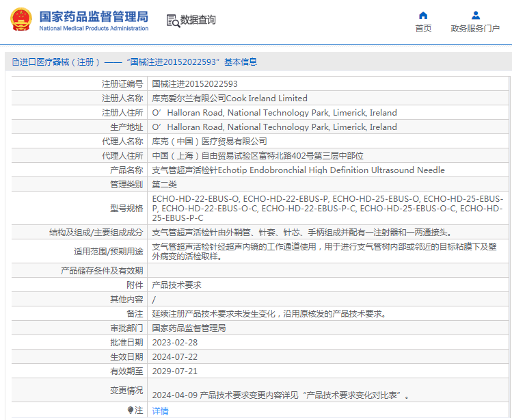Viewport: 512px width, 420px height.
Task: Click the document icon before 进口医疗器械
Action: point(15,62)
